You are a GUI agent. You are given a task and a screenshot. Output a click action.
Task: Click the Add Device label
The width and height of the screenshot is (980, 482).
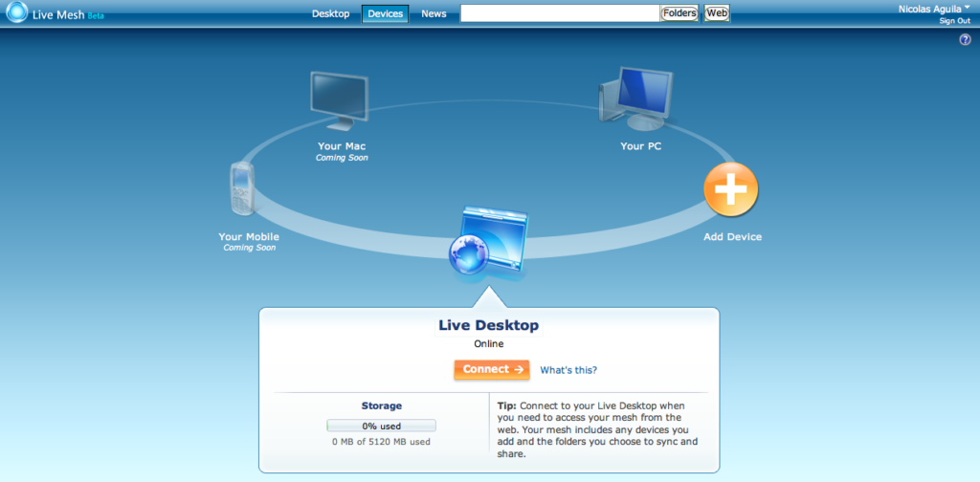point(732,237)
